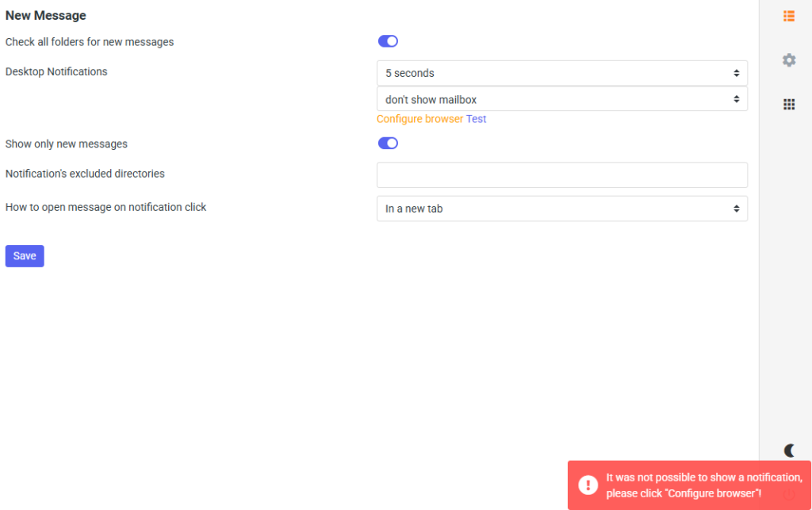The image size is (812, 510).
Task: Click the New Message section heading
Action: 45,16
